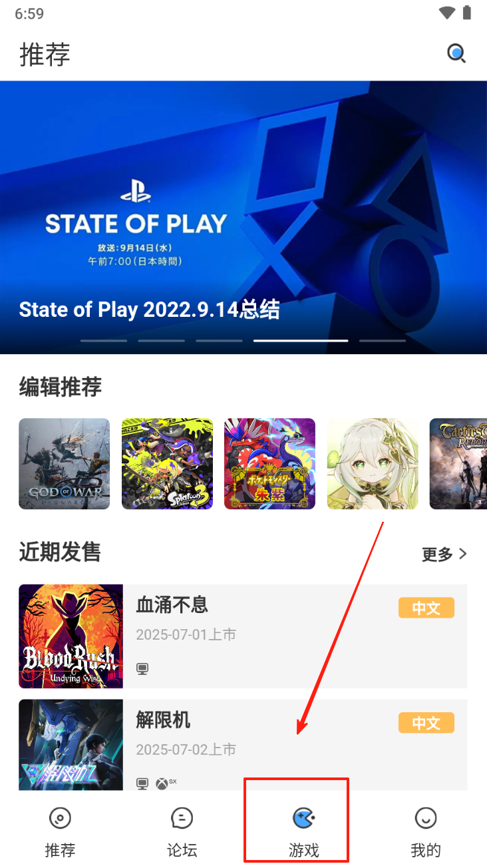The image size is (487, 868).
Task: Select the Pokémon Scarlet Violet thumbnail
Action: click(x=269, y=464)
